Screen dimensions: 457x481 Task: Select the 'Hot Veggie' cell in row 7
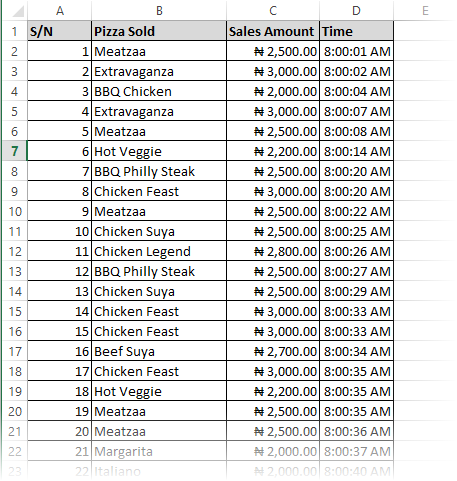[x=159, y=151]
